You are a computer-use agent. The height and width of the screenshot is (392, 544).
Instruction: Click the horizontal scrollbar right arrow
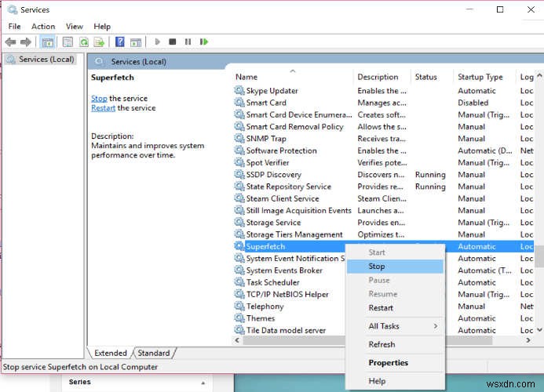point(528,340)
